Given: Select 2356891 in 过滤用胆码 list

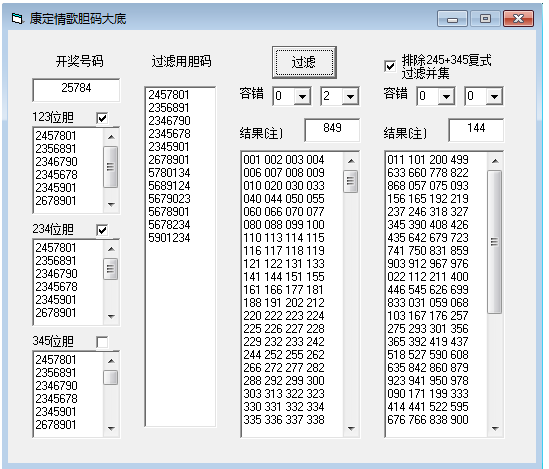Looking at the screenshot, I should (169, 107).
